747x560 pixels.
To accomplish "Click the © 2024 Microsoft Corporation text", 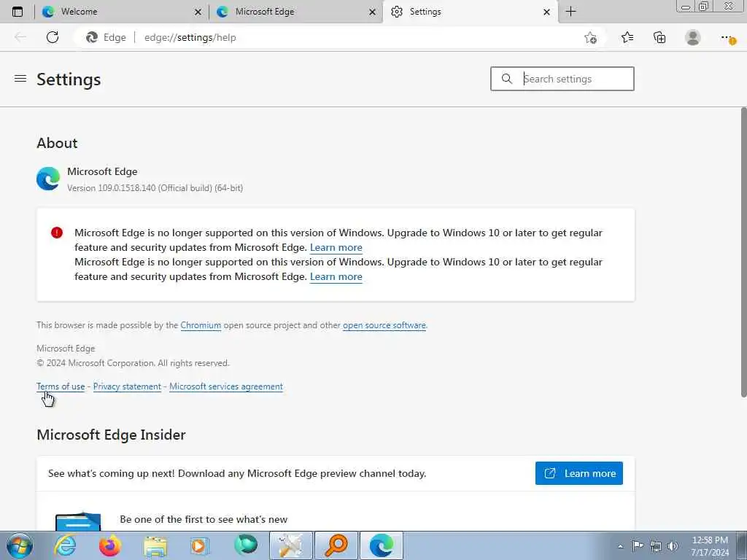I will click(x=133, y=363).
